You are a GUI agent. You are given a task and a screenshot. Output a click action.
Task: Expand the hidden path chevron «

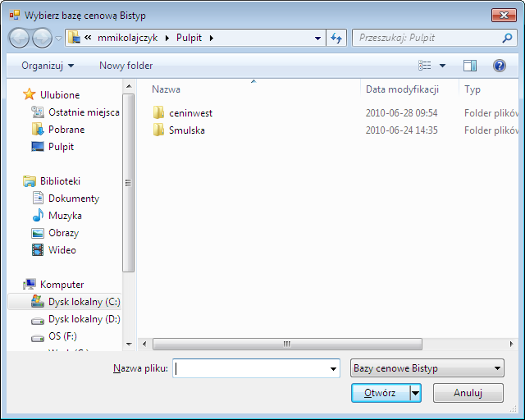click(x=88, y=38)
